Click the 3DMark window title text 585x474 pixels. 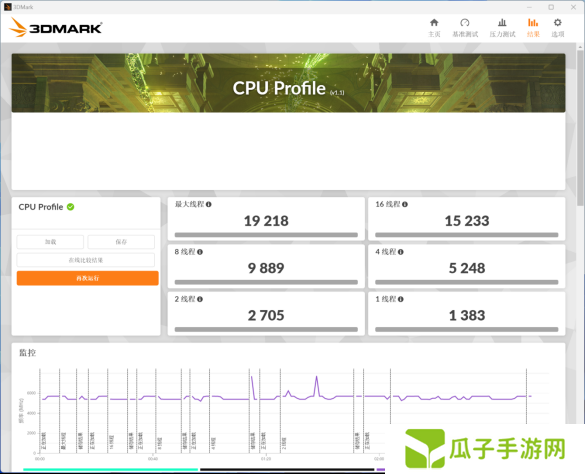pyautogui.click(x=23, y=7)
